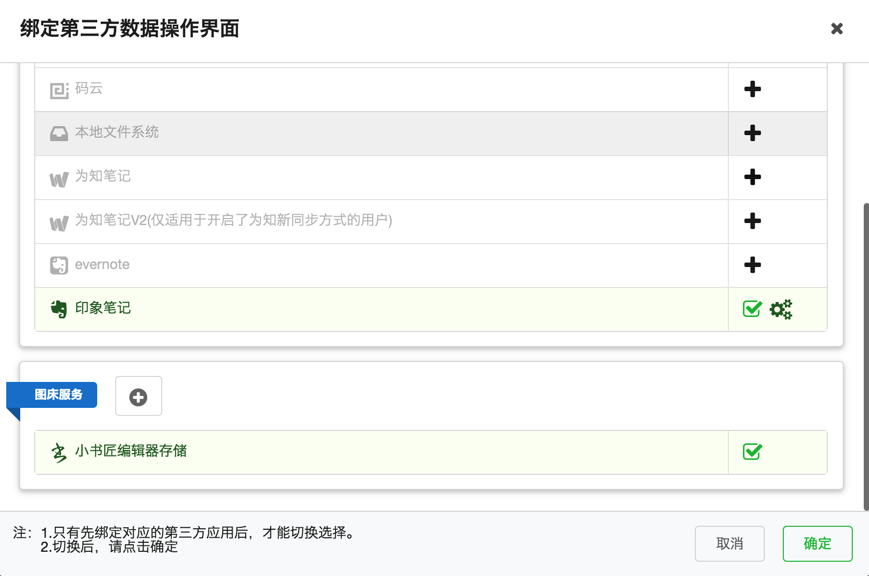Select the 为知笔记 entry
The width and height of the screenshot is (869, 576).
point(103,177)
